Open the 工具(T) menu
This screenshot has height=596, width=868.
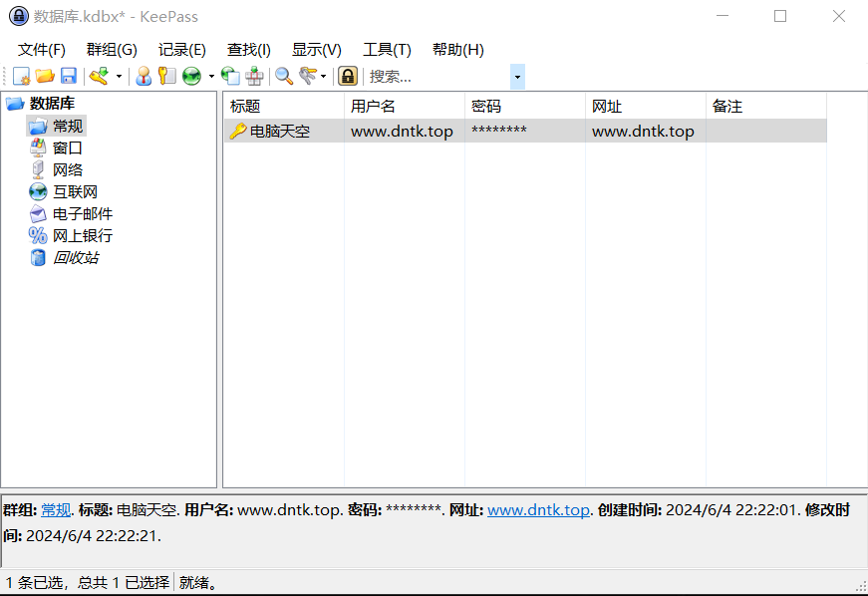tap(387, 50)
